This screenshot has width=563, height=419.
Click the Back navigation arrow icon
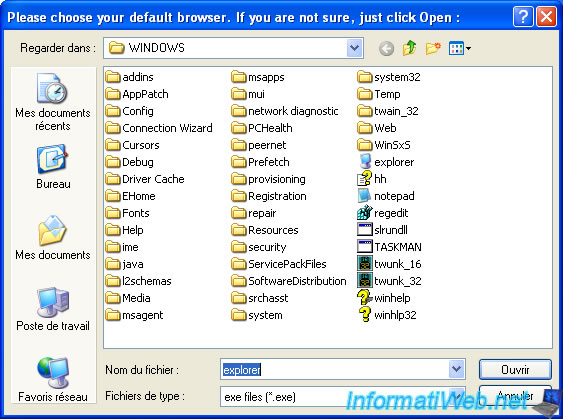point(386,48)
